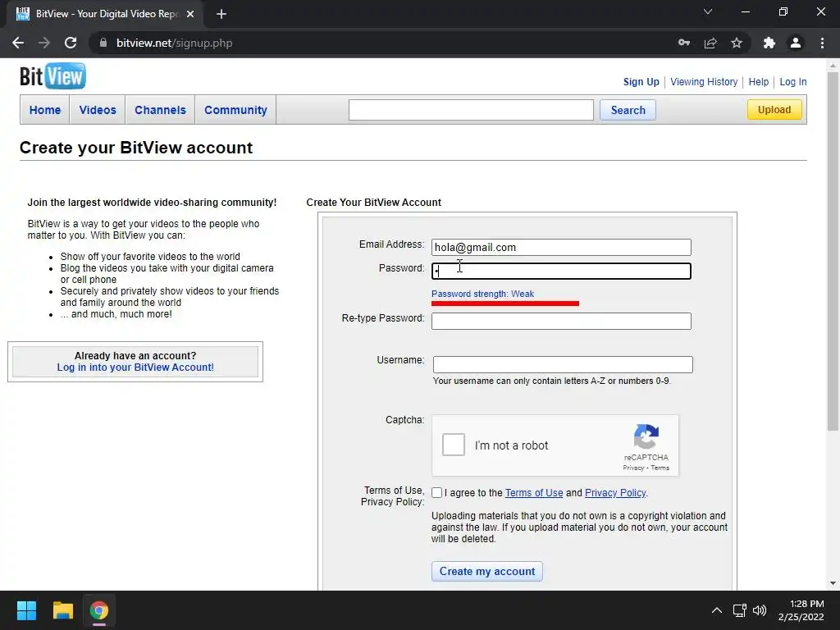
Task: Open the taskbar clock and date
Action: [801, 610]
